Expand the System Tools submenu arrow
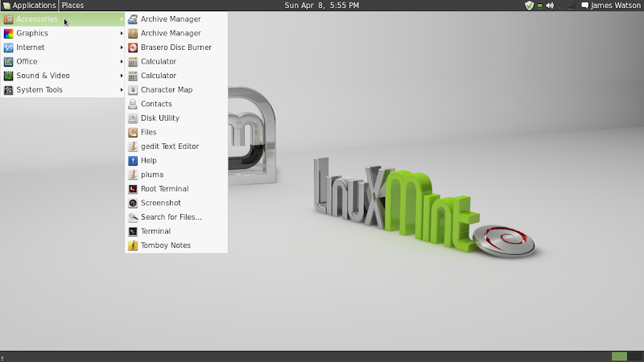The height and width of the screenshot is (362, 644). point(122,90)
